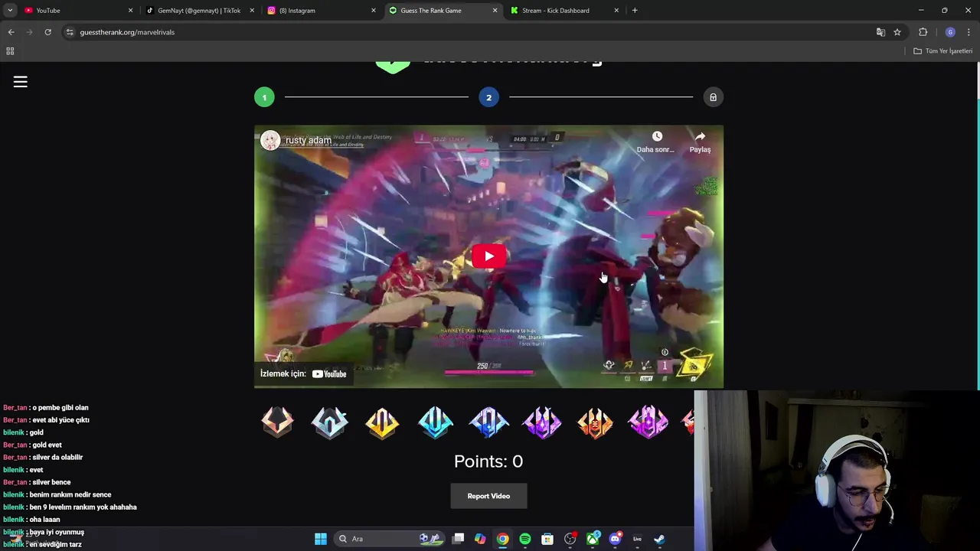Image resolution: width=980 pixels, height=551 pixels.
Task: Go to step 1 green circle
Action: (x=264, y=97)
